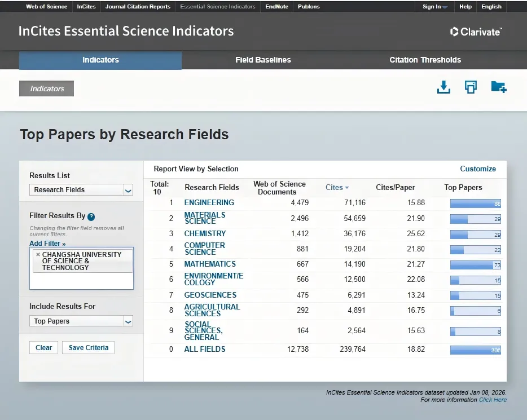
Task: Open the GEOSCIENCES research field
Action: tap(210, 295)
